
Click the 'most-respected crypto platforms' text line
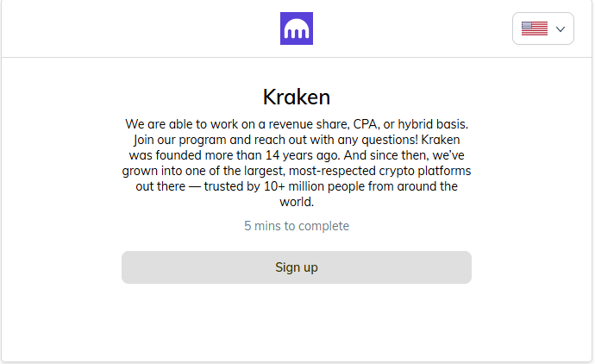pos(297,171)
